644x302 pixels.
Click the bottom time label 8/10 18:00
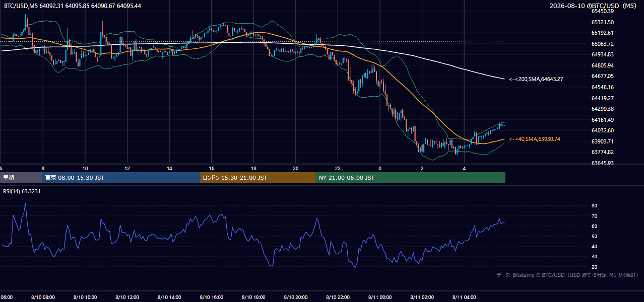tap(253, 297)
